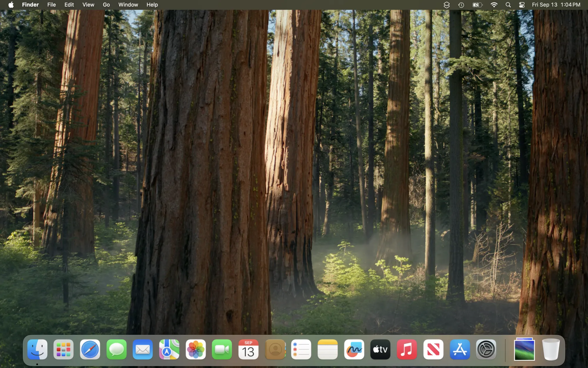The width and height of the screenshot is (588, 368).
Task: Open Apple Music
Action: coord(407,350)
